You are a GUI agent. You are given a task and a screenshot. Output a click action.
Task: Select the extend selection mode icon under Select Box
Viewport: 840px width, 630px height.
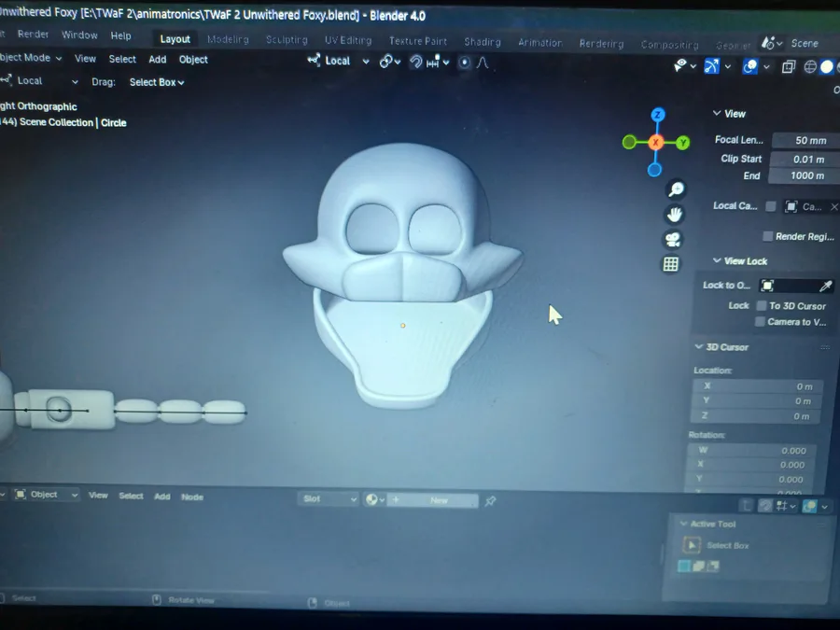point(698,567)
